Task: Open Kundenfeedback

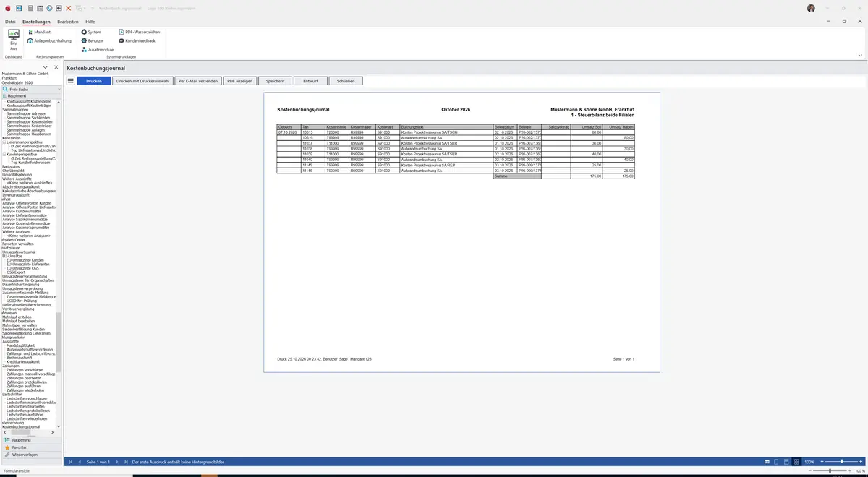Action: 136,41
